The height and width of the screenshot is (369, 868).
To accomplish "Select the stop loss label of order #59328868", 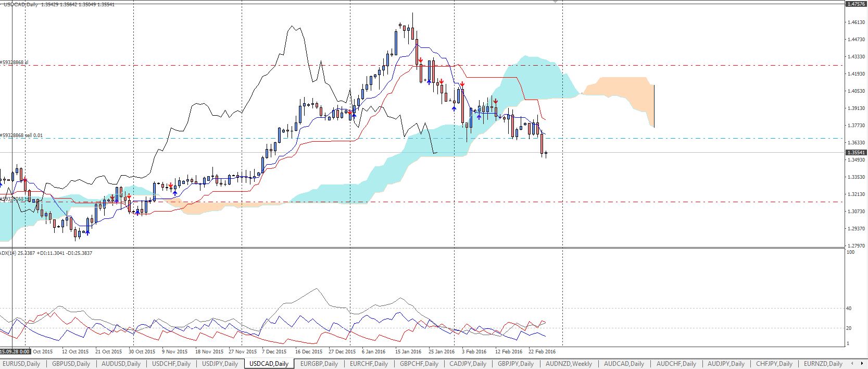I will (15, 63).
